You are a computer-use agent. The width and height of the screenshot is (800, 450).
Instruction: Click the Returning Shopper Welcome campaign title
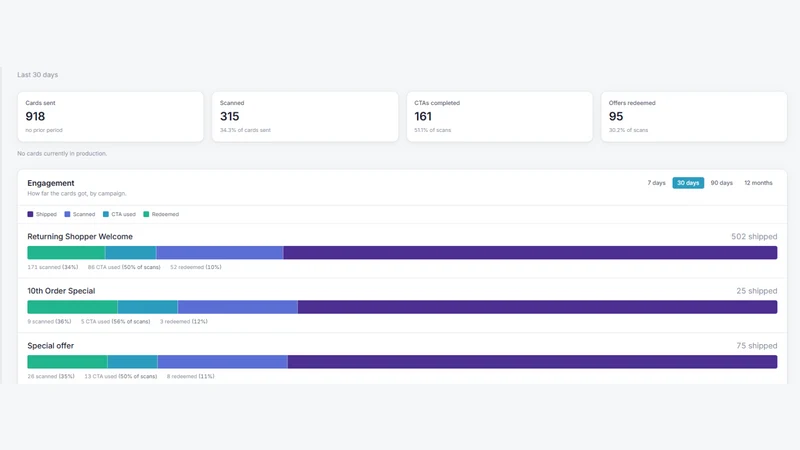(x=80, y=236)
